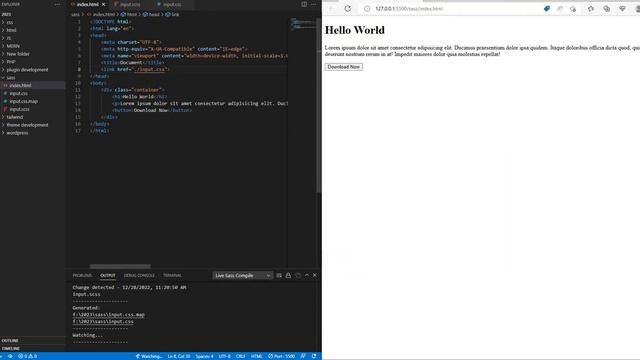The width and height of the screenshot is (640, 360).
Task: Switch to the input.scss editor tab
Action: point(130,4)
